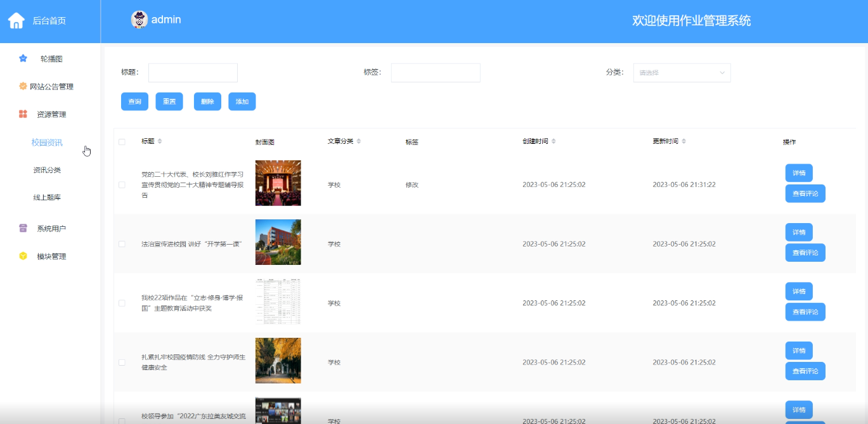This screenshot has height=424, width=868.
Task: Sort by 标题 column arrows
Action: [x=160, y=141]
